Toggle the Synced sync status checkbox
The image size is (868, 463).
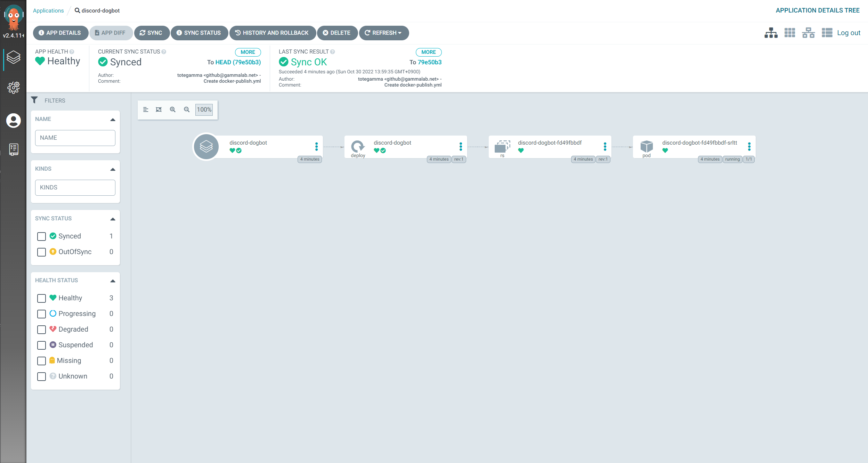(42, 236)
